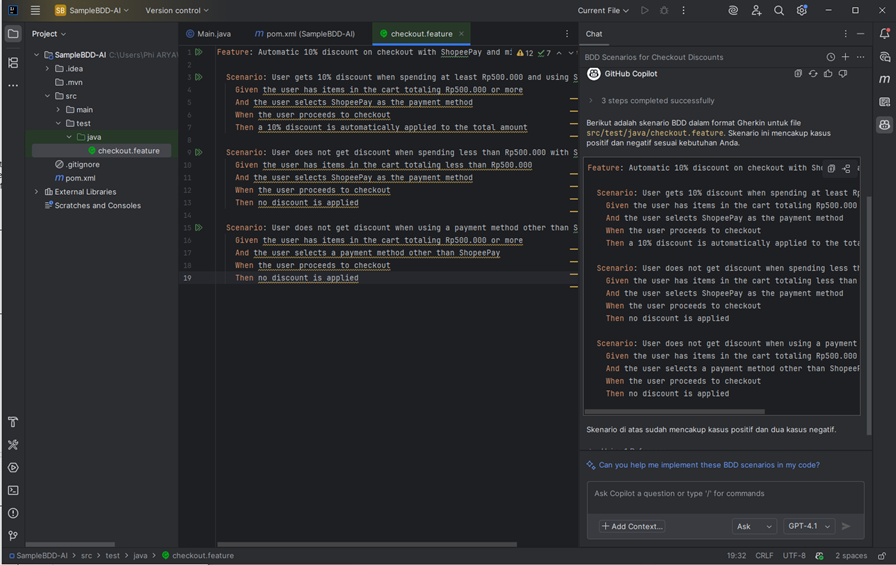
Task: Toggle the Project tool window button
Action: coord(13,34)
